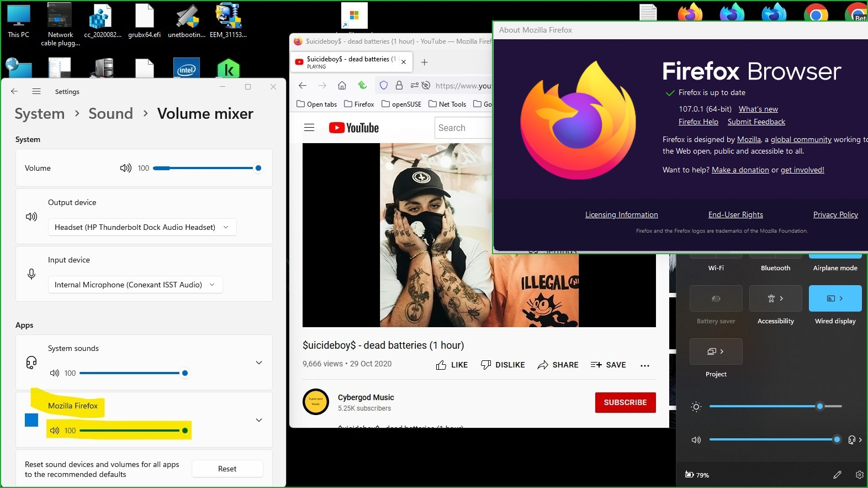Open the This PC desktop icon
The width and height of the screenshot is (868, 488).
pyautogui.click(x=18, y=20)
